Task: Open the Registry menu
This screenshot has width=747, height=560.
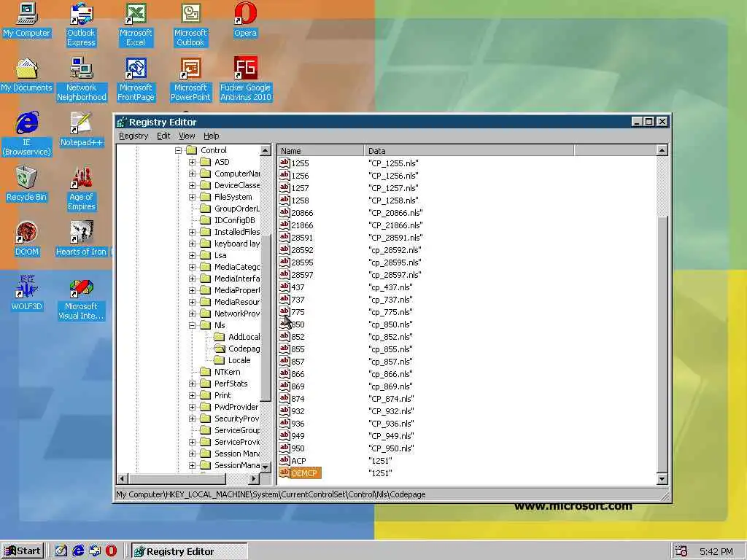Action: click(133, 136)
